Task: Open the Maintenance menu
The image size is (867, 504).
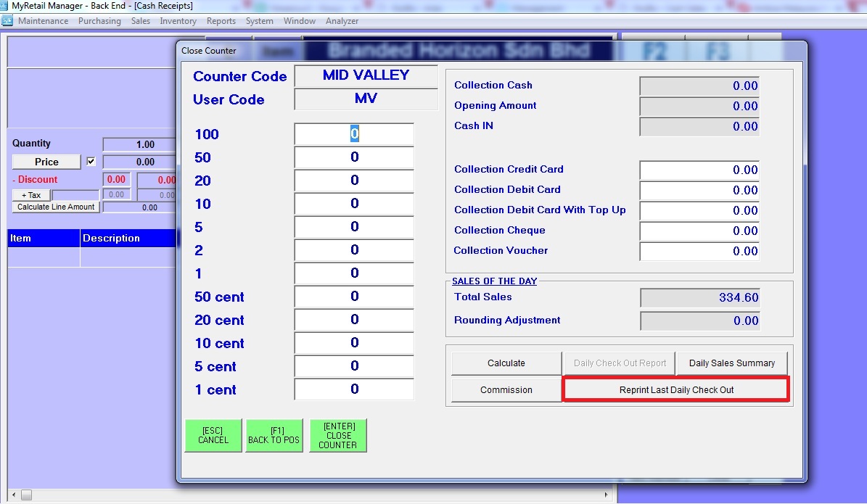Action: click(43, 21)
